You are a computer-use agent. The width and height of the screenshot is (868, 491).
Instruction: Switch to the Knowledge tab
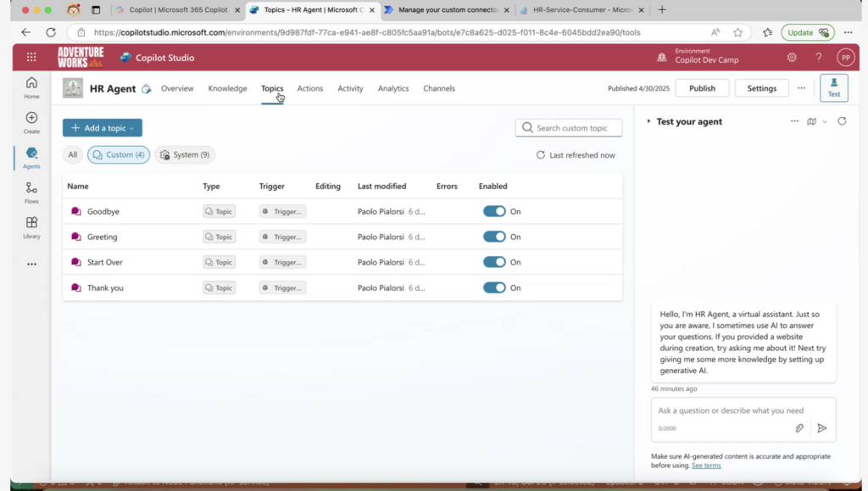[227, 88]
